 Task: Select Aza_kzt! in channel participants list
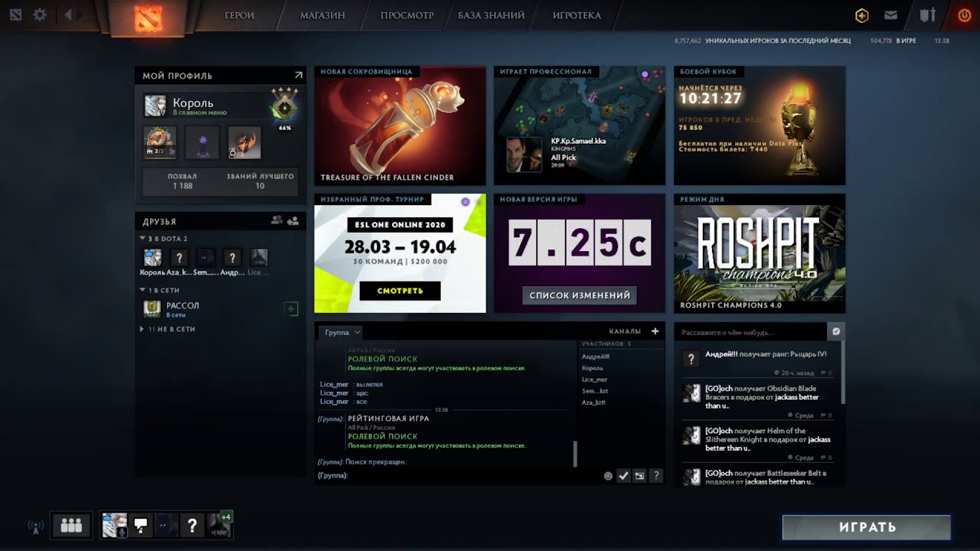coord(594,403)
